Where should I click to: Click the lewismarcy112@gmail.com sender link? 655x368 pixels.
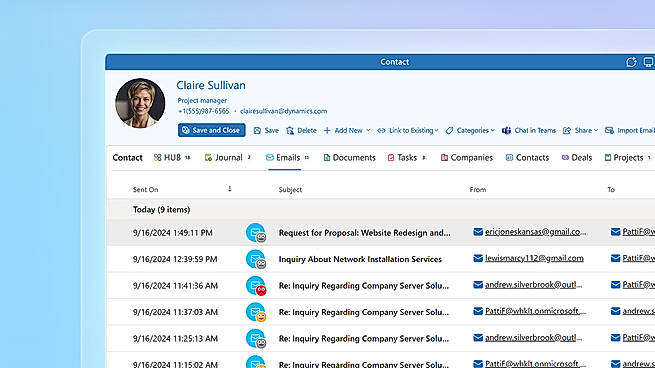click(x=534, y=258)
